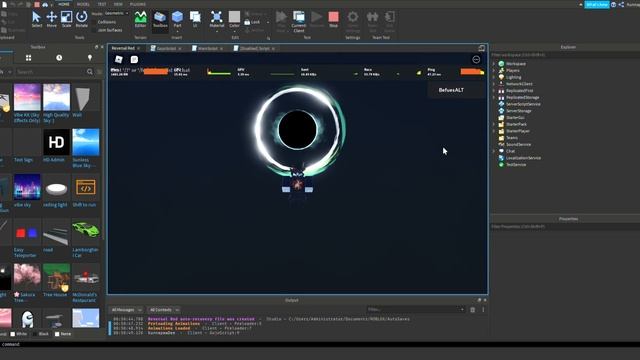Image resolution: width=640 pixels, height=360 pixels.
Task: Expand the ReplicatedStorage node
Action: (494, 98)
